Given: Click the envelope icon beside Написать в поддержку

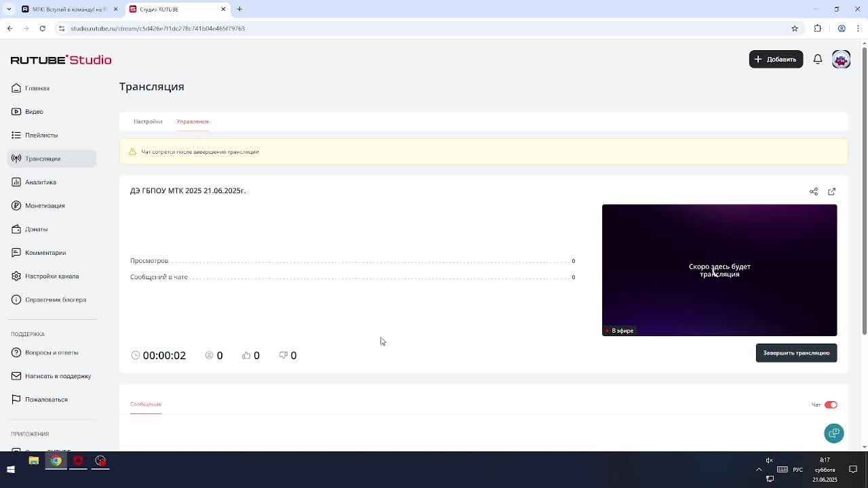Looking at the screenshot, I should (x=16, y=375).
